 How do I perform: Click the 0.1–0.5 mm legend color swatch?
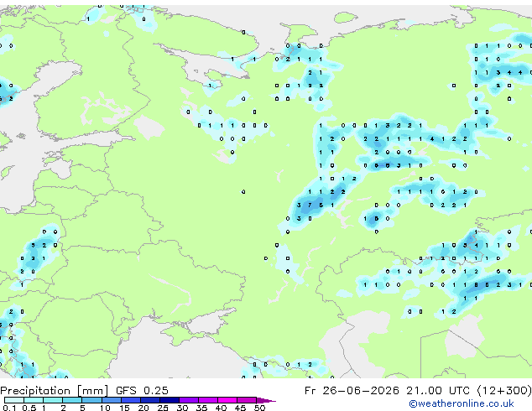point(14,400)
